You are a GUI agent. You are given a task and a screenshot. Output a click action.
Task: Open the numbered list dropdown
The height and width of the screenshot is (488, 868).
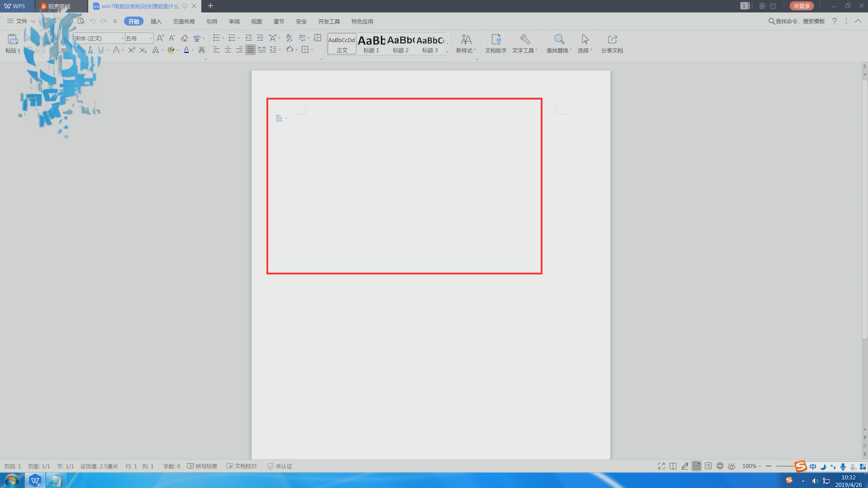pos(239,38)
